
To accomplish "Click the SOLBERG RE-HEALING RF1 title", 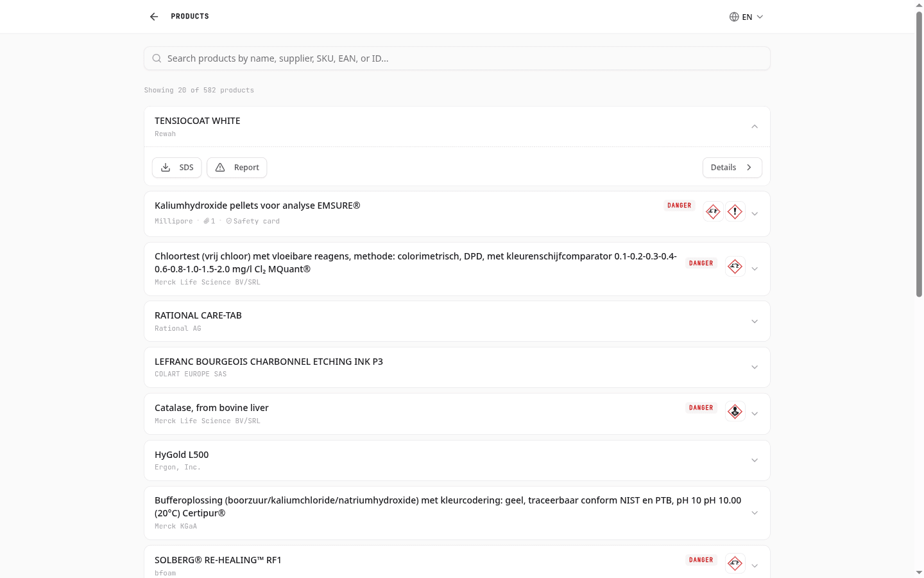I will click(218, 560).
